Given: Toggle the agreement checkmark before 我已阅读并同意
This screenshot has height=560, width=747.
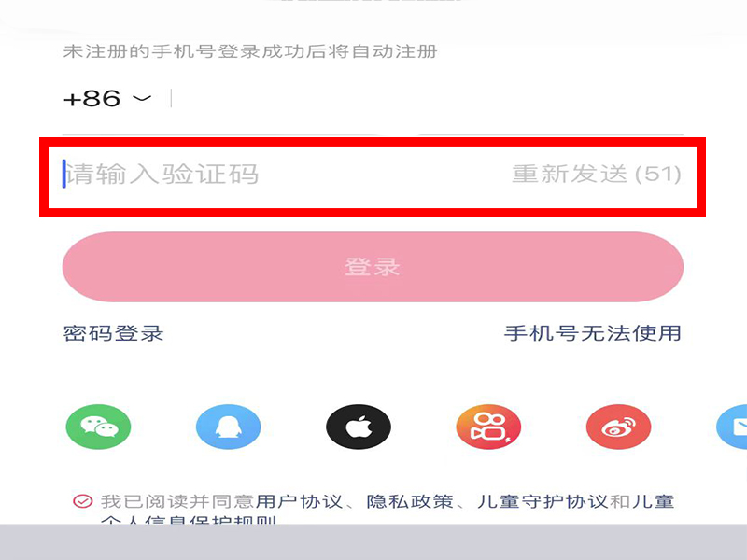Looking at the screenshot, I should click(x=82, y=501).
